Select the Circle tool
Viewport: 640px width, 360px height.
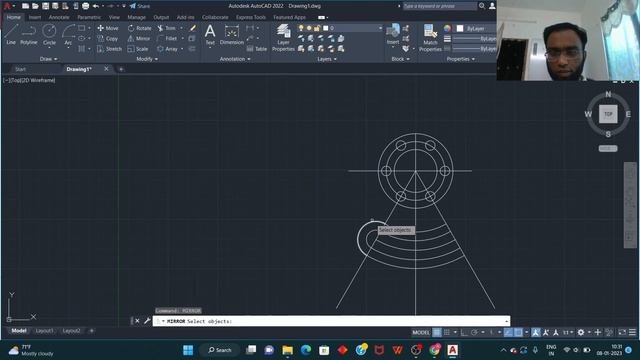coord(49,34)
